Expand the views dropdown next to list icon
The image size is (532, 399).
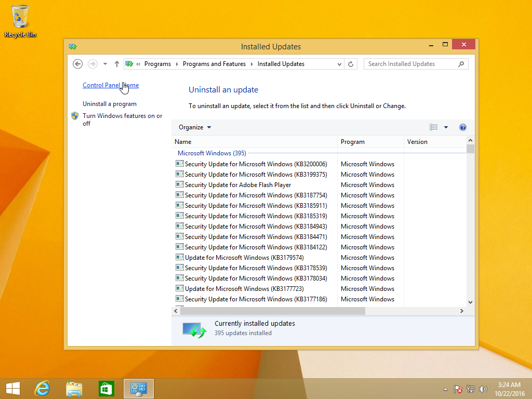coord(445,127)
